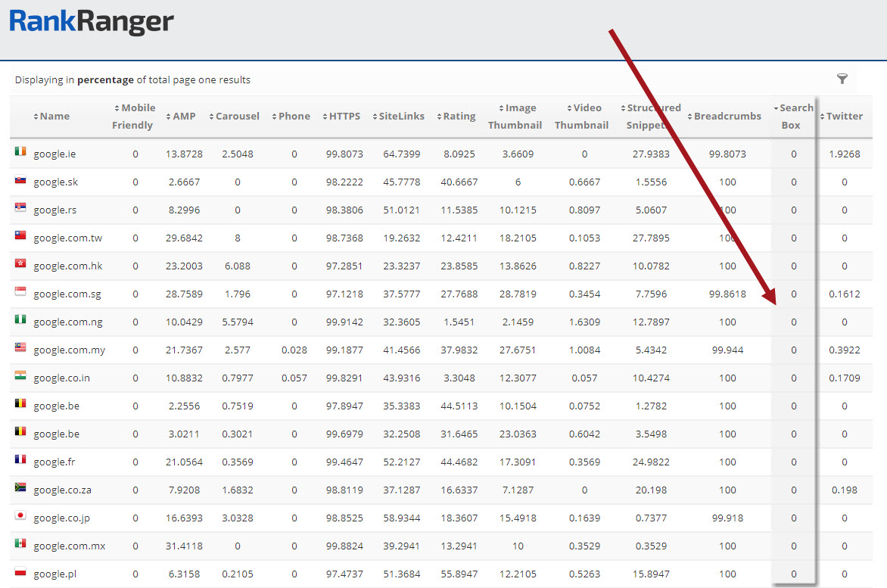Sort by the AMP column header
This screenshot has height=588, width=887.
[183, 117]
